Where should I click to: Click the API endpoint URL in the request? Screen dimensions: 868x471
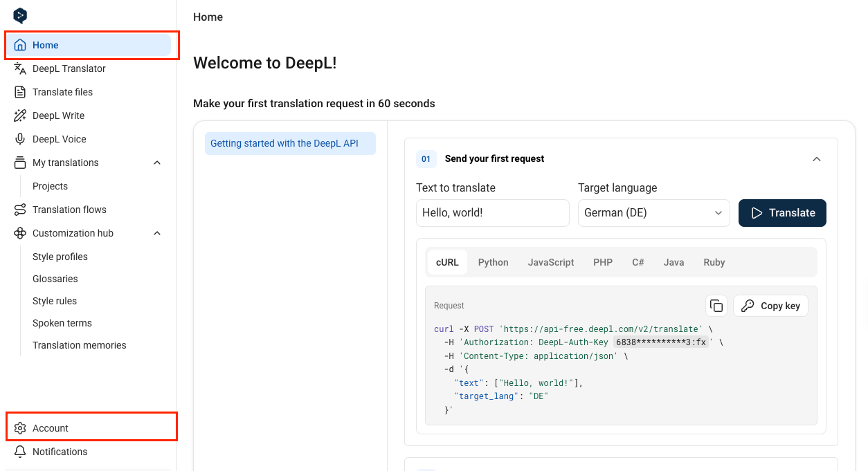(601, 329)
